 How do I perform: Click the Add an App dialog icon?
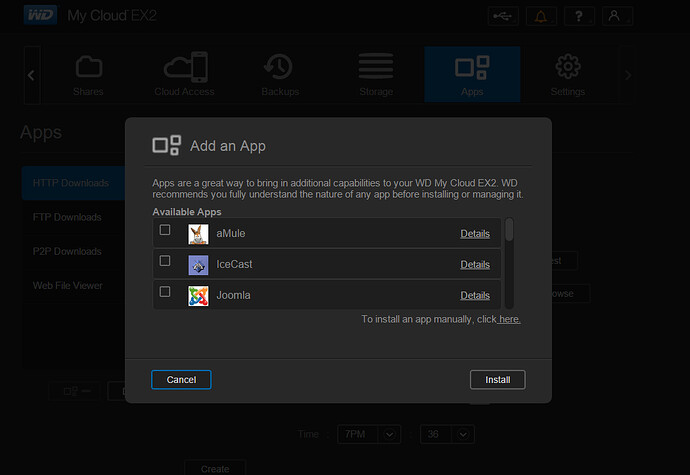[x=166, y=145]
